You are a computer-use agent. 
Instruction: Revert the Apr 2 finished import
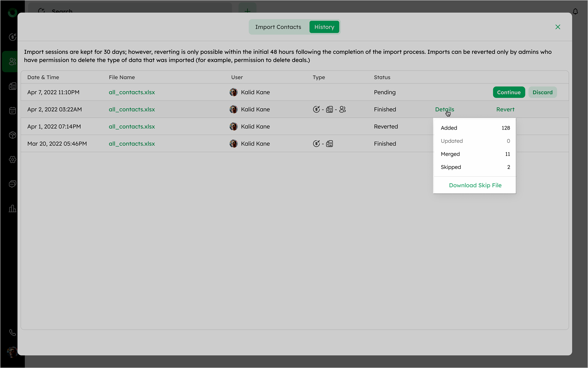pyautogui.click(x=505, y=109)
